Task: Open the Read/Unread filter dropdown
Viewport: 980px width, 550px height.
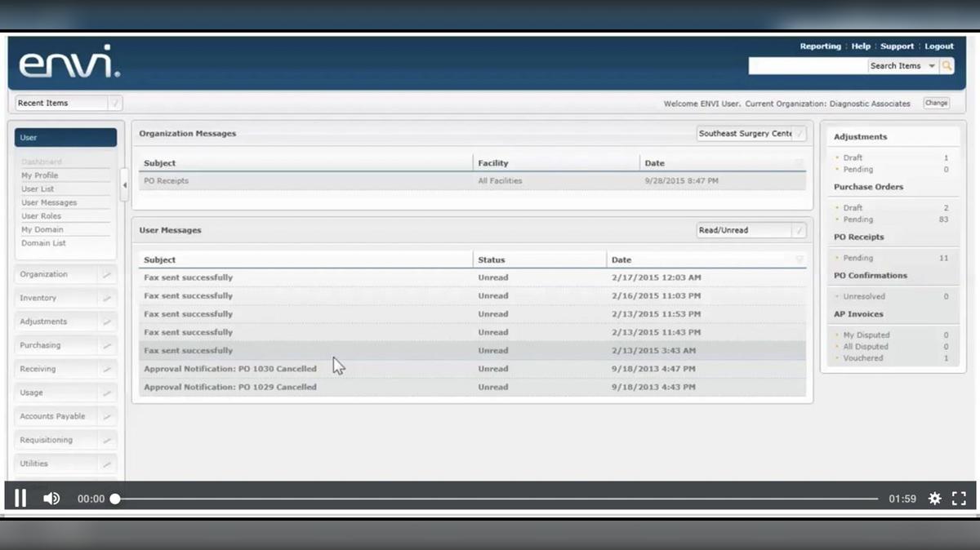Action: click(x=750, y=229)
